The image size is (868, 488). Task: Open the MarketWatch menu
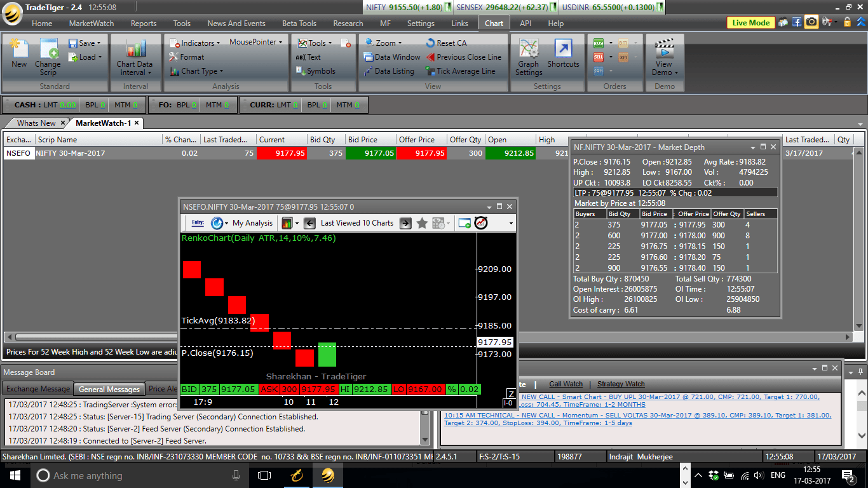(92, 24)
